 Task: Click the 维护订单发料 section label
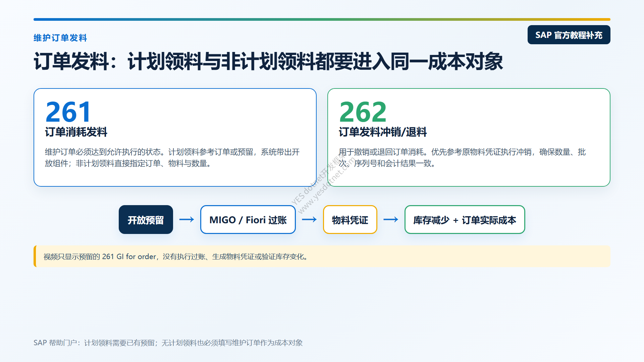pyautogui.click(x=60, y=38)
